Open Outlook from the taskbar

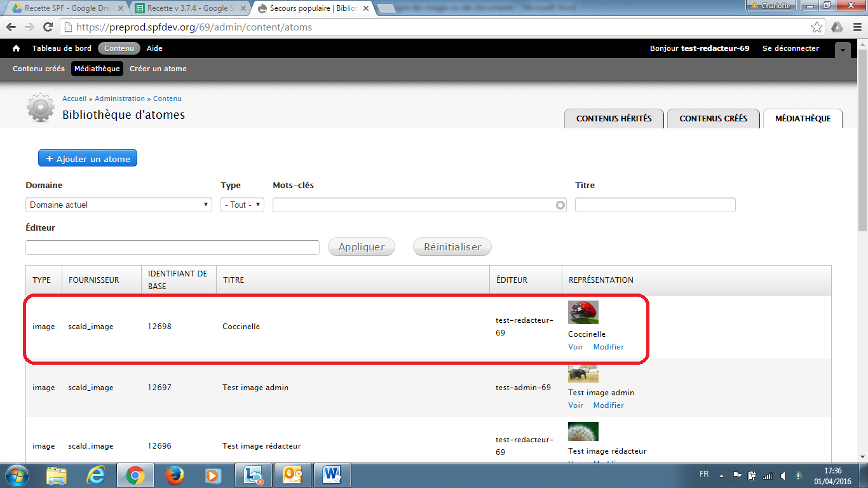tap(292, 475)
